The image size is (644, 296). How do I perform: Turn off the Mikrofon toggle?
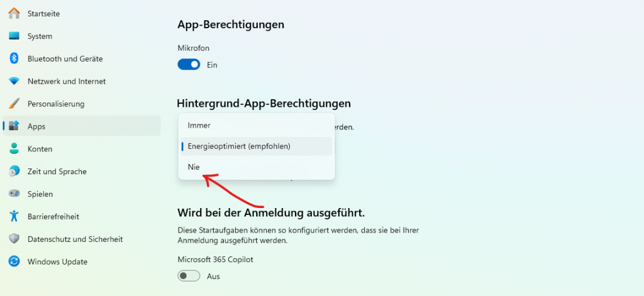click(x=189, y=64)
